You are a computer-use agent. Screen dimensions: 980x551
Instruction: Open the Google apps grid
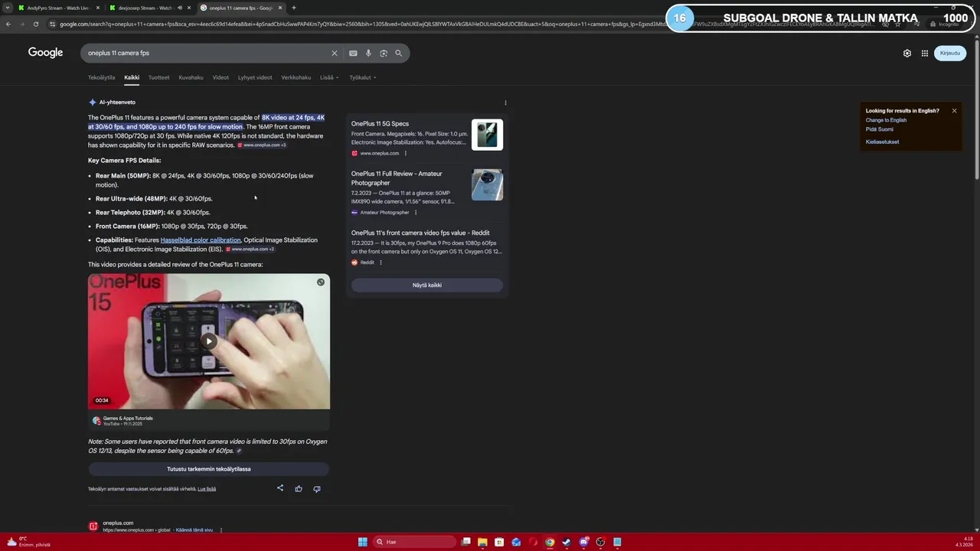pyautogui.click(x=925, y=53)
